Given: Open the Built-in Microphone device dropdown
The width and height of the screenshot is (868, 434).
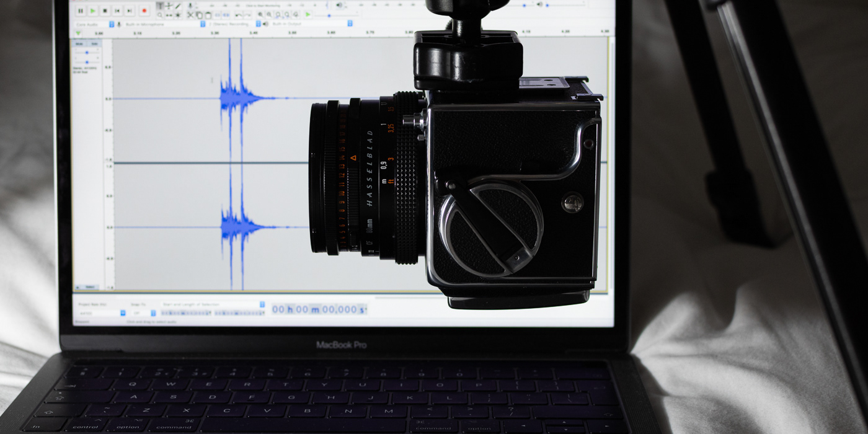Looking at the screenshot, I should 164,24.
